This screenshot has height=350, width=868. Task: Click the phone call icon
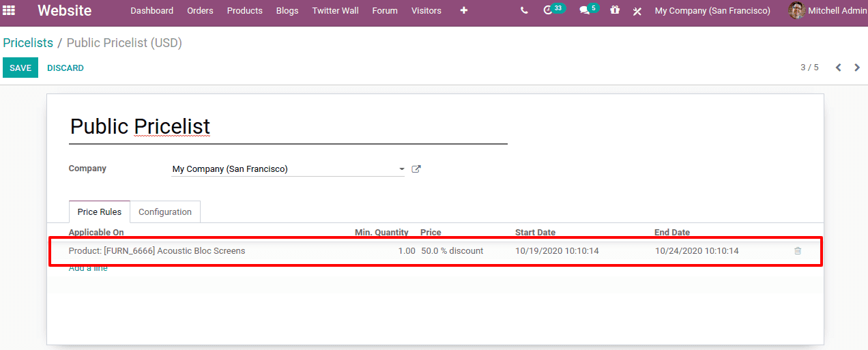click(x=524, y=11)
